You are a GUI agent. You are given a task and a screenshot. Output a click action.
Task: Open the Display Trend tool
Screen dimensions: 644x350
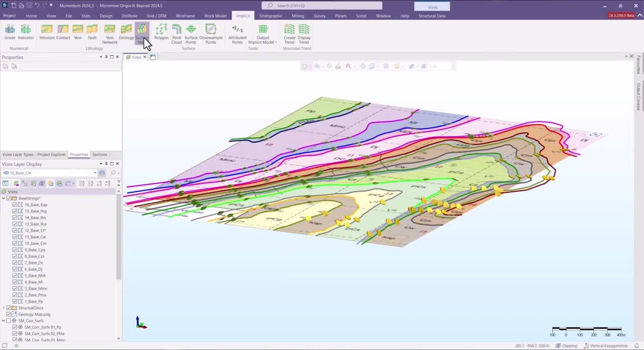pyautogui.click(x=304, y=31)
